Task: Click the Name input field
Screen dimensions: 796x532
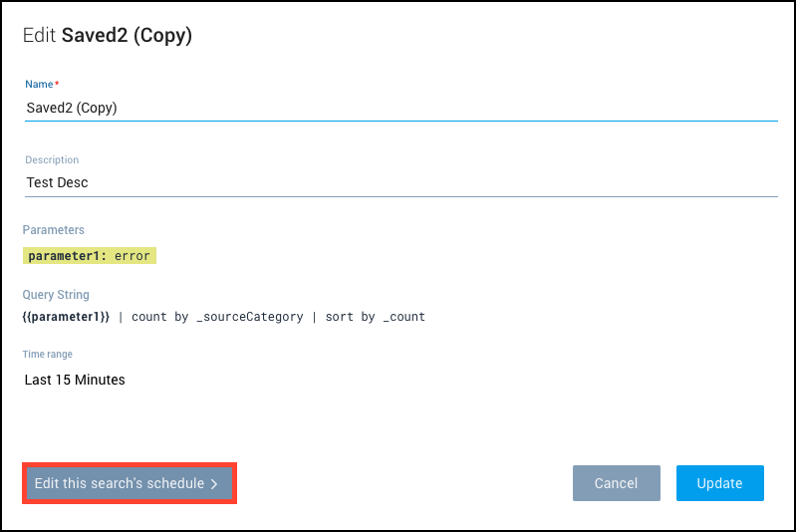Action: pos(398,108)
